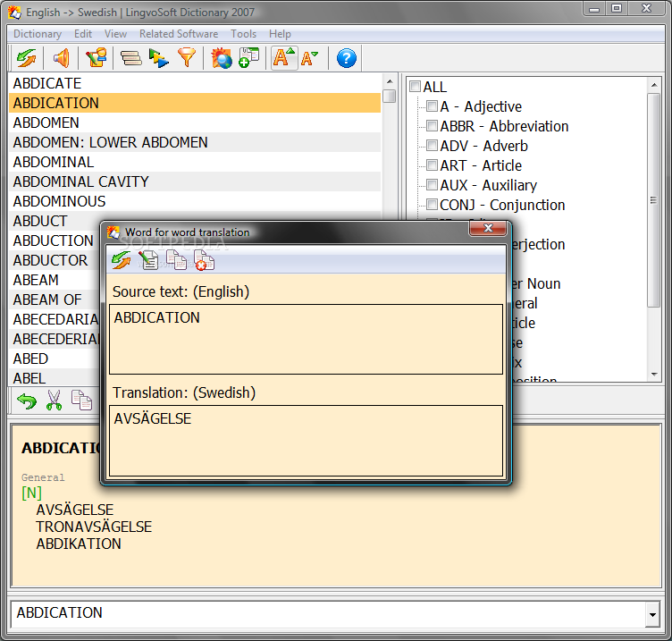Select the AUX - Auxiliary checkbox

pyautogui.click(x=432, y=185)
